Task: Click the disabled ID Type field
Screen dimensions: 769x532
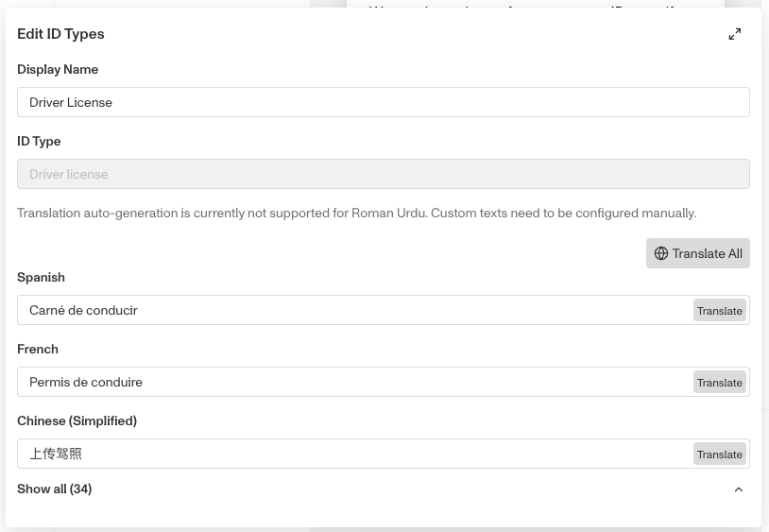Action: coord(383,174)
